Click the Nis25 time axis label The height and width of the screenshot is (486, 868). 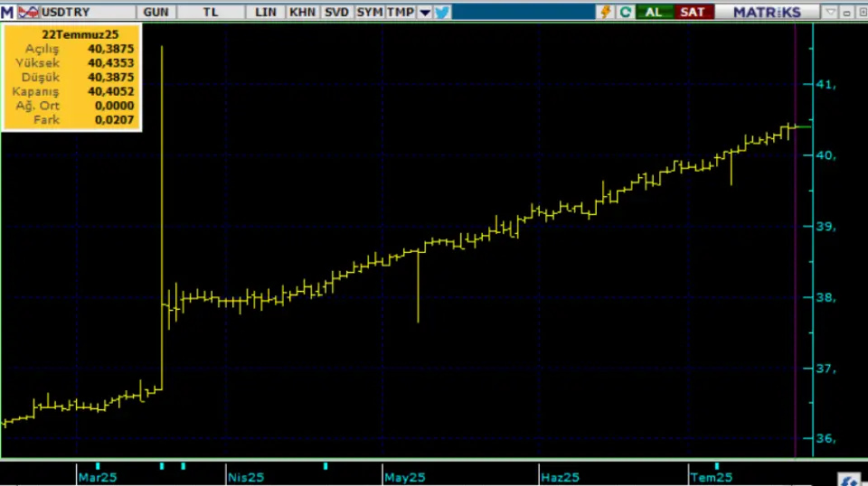coord(246,478)
